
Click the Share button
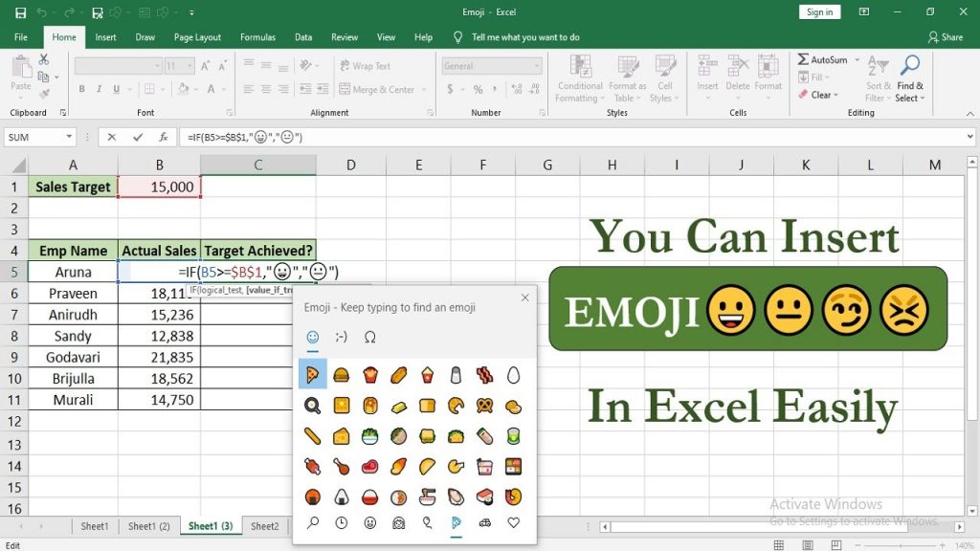tap(945, 37)
